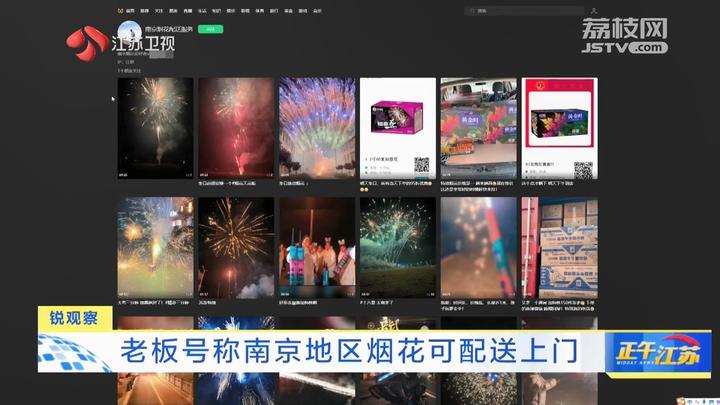Open the stacked cardboard boxes thumbnail
Image resolution: width=720 pixels, height=405 pixels.
(x=559, y=246)
